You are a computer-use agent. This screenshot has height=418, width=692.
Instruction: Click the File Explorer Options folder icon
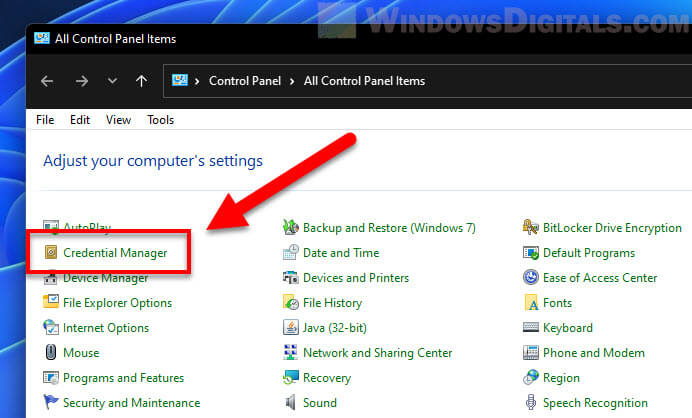click(x=51, y=302)
